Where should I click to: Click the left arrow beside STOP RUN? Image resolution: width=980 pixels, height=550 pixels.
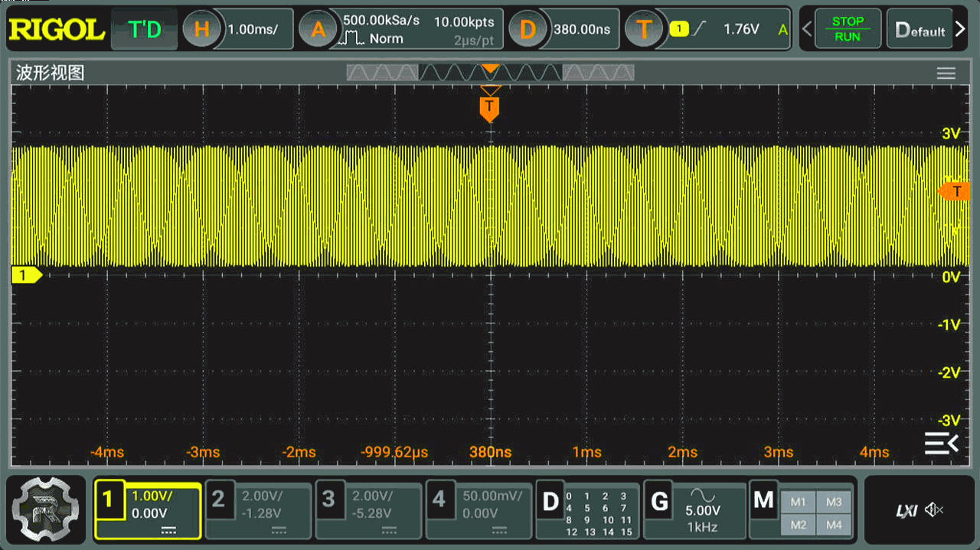[806, 30]
